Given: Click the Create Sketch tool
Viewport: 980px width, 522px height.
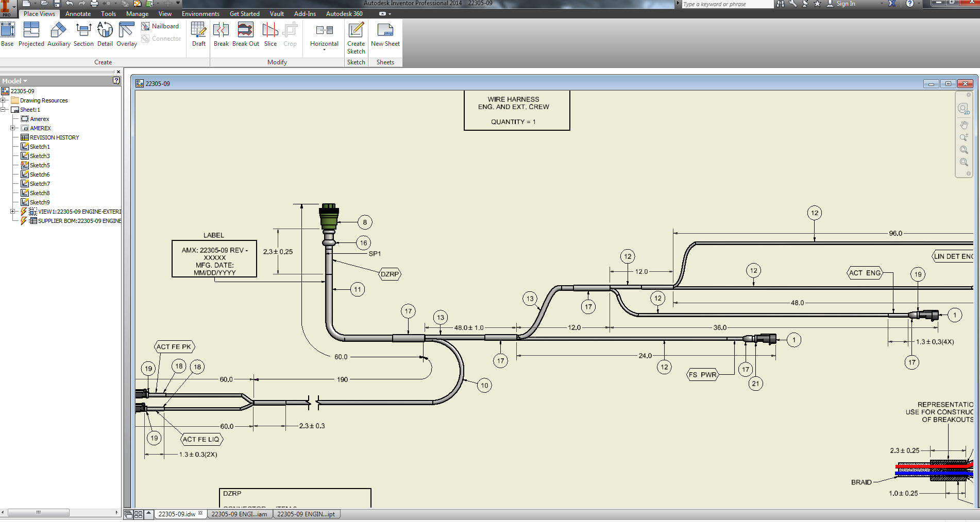Looking at the screenshot, I should point(356,38).
